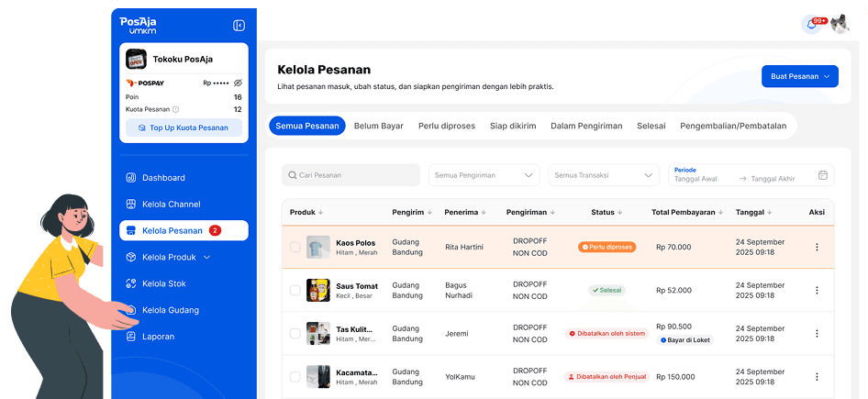Expand the Buat Pesanan dropdown button
This screenshot has width=868, height=399.
(x=800, y=76)
